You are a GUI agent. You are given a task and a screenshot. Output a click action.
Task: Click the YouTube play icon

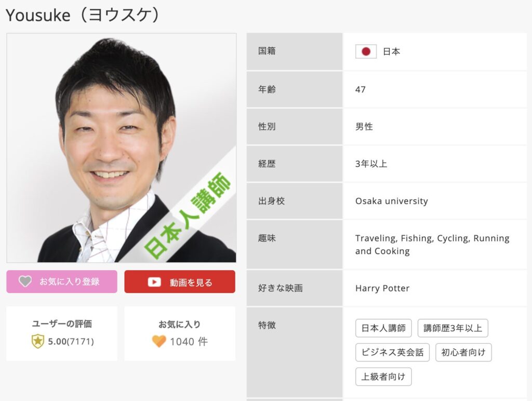coord(154,282)
